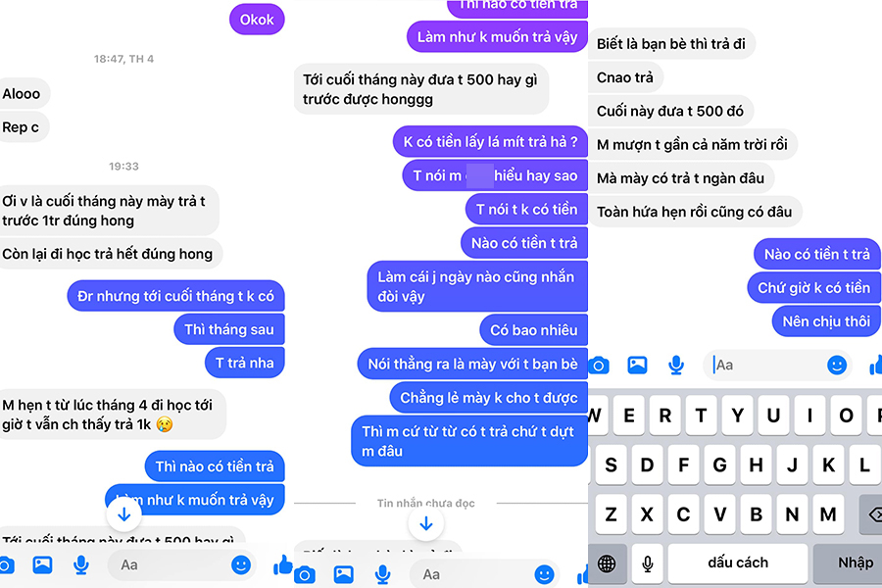882x588 pixels.
Task: Tap the microphone icon next to the cursor Aa field
Action: [x=676, y=366]
